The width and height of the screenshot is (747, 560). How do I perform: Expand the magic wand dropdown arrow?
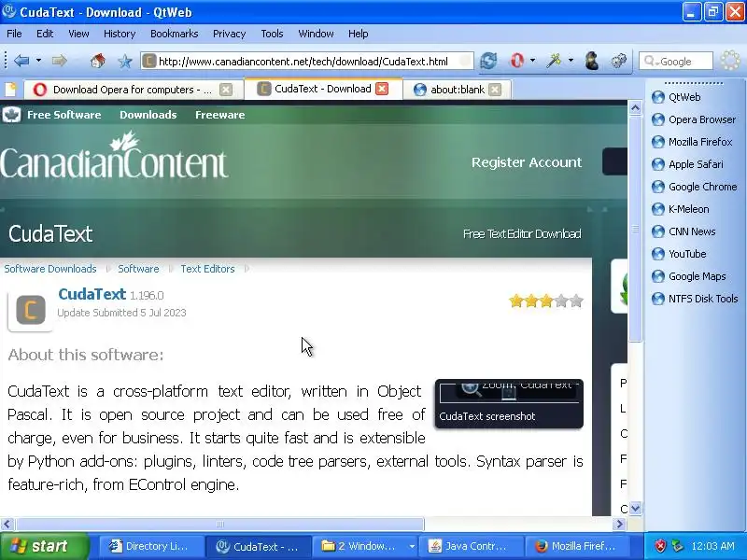pyautogui.click(x=571, y=61)
